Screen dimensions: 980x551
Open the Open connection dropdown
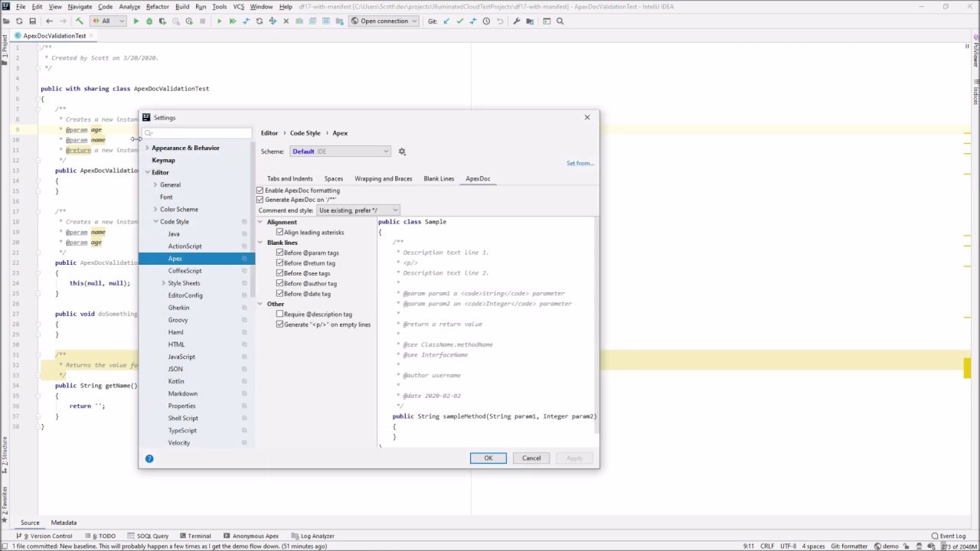pyautogui.click(x=384, y=21)
